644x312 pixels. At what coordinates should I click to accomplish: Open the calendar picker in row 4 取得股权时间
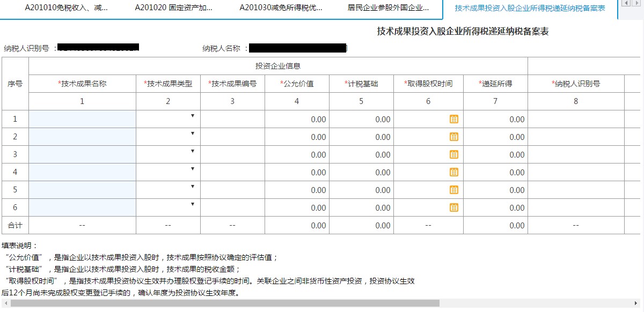(x=453, y=172)
